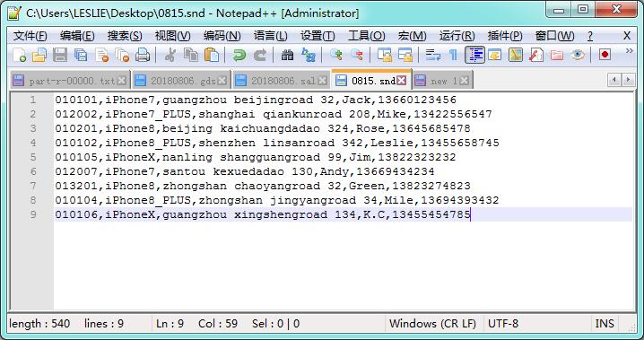Toggle INS insert mode in status bar
Screen dimensions: 644x340
tap(605, 324)
